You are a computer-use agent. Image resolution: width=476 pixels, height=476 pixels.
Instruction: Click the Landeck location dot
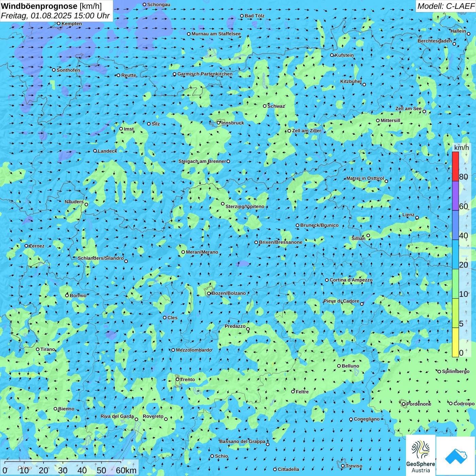click(95, 151)
